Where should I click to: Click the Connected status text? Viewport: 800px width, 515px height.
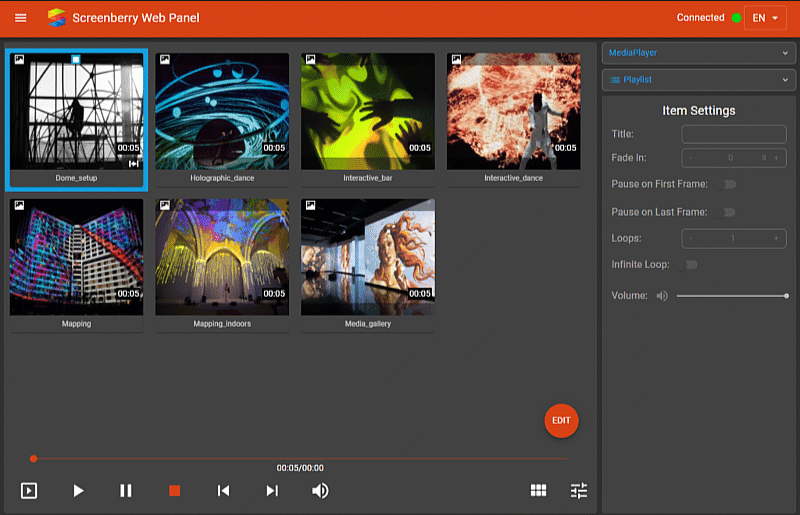(x=700, y=17)
